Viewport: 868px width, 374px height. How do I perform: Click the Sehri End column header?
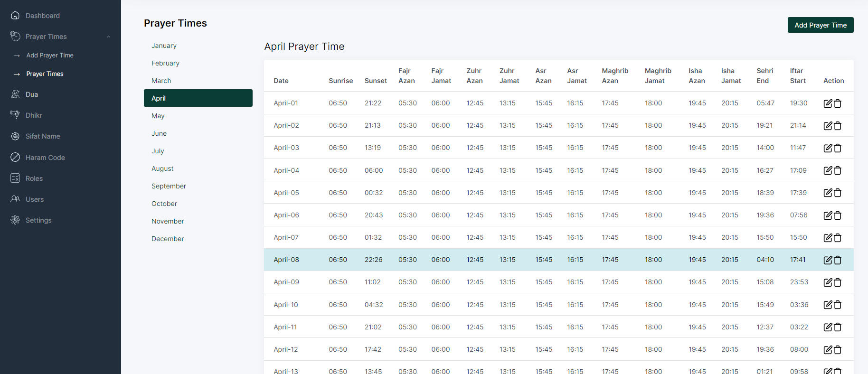(x=765, y=76)
